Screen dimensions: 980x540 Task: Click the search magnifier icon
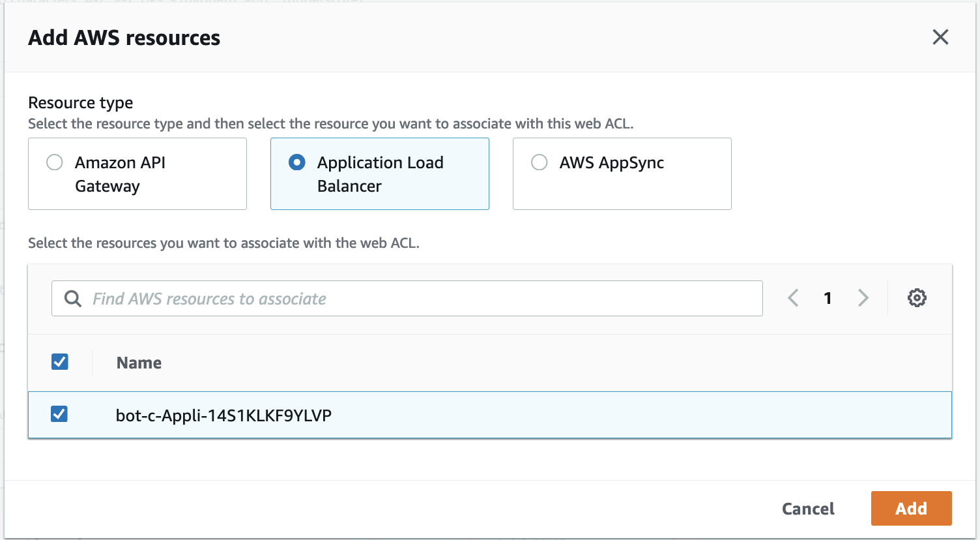[x=73, y=299]
